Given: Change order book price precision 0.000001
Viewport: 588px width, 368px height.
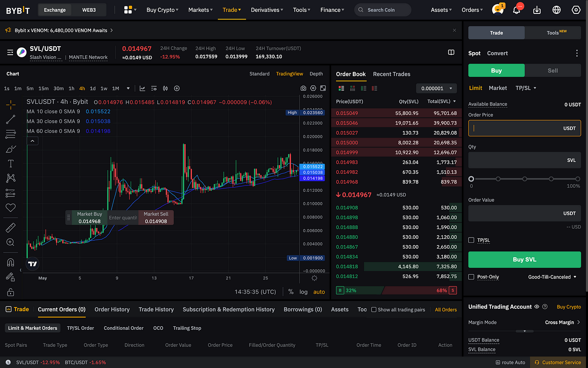Looking at the screenshot, I should coord(436,88).
